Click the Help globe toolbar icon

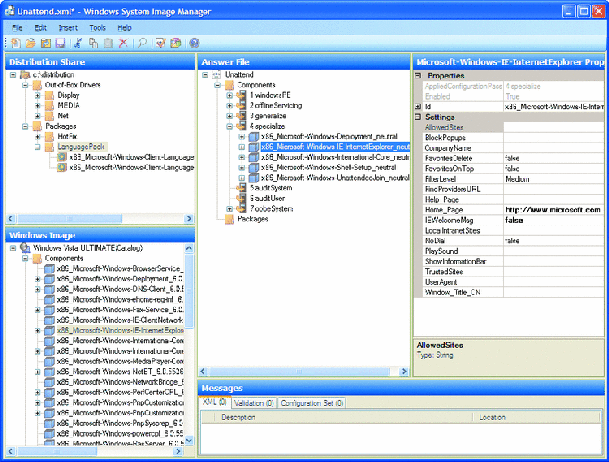coord(194,43)
